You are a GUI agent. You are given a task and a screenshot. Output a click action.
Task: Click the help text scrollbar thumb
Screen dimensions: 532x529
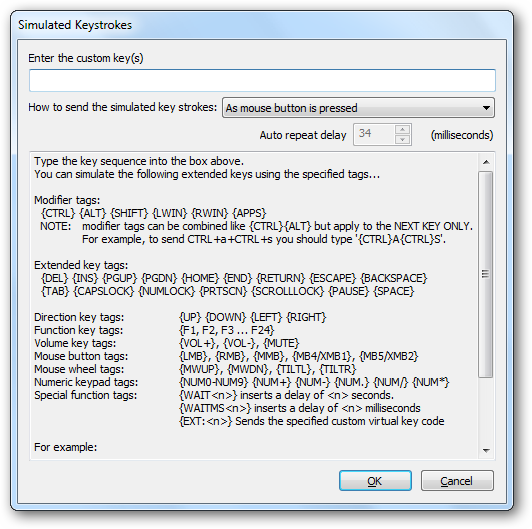click(x=486, y=274)
